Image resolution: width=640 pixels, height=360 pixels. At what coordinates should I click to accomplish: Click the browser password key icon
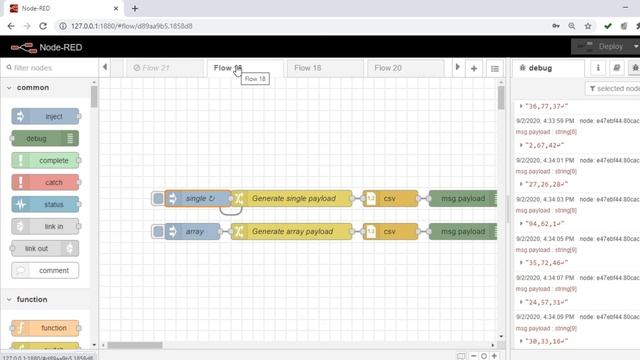[x=556, y=26]
